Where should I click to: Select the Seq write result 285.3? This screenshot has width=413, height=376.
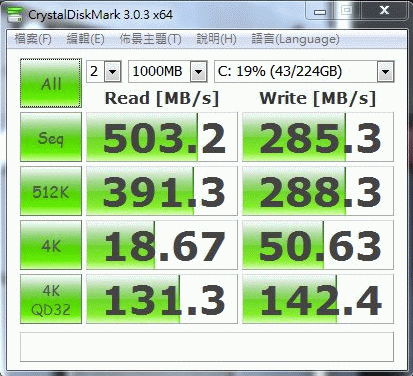coord(318,137)
